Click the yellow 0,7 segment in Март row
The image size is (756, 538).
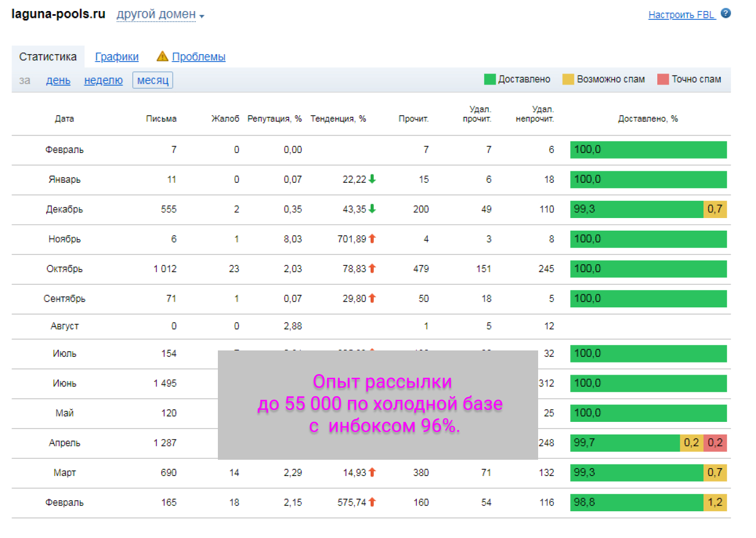click(x=715, y=472)
